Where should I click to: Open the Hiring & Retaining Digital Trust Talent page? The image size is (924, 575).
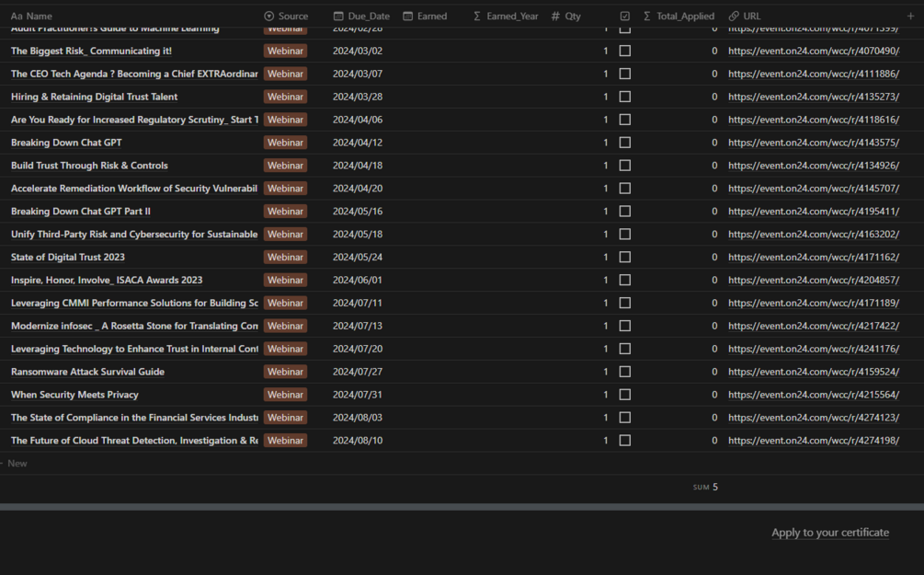[95, 97]
